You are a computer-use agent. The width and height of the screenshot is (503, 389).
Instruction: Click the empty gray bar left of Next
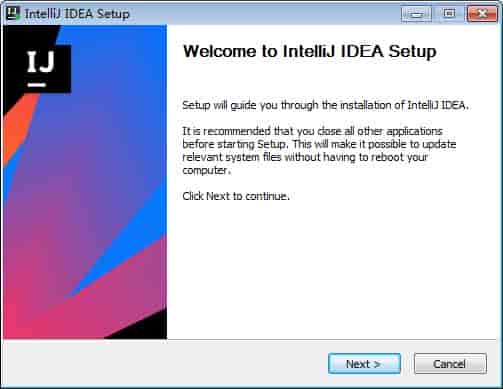(x=167, y=364)
